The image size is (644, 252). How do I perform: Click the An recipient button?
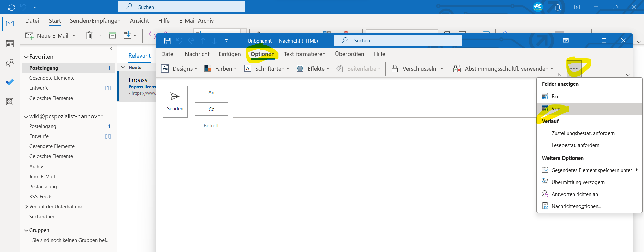pos(211,93)
